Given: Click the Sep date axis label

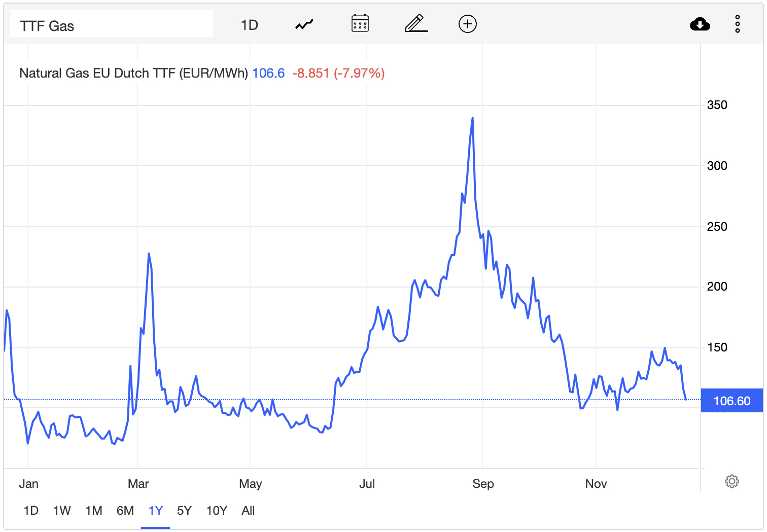Looking at the screenshot, I should click(483, 484).
